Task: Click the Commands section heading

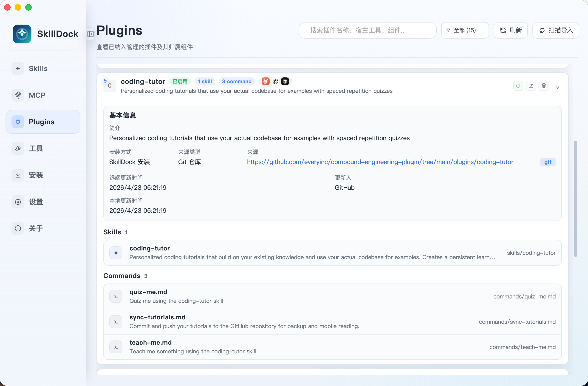Action: pyautogui.click(x=122, y=276)
